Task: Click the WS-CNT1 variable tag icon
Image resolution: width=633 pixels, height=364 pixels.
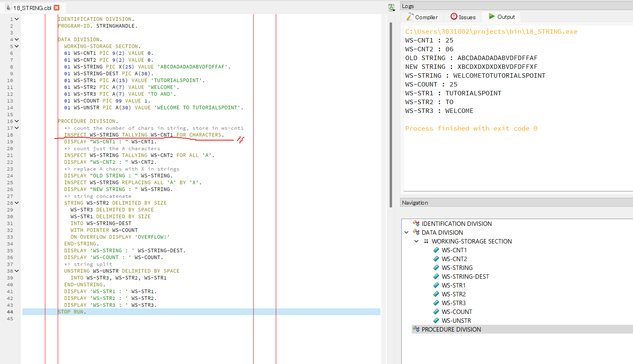Action: 436,250
